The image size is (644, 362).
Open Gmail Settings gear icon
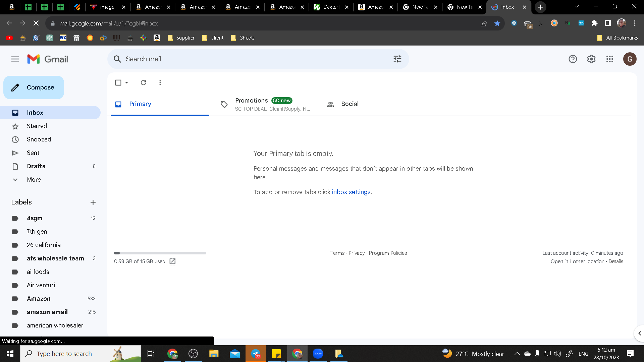(x=591, y=59)
